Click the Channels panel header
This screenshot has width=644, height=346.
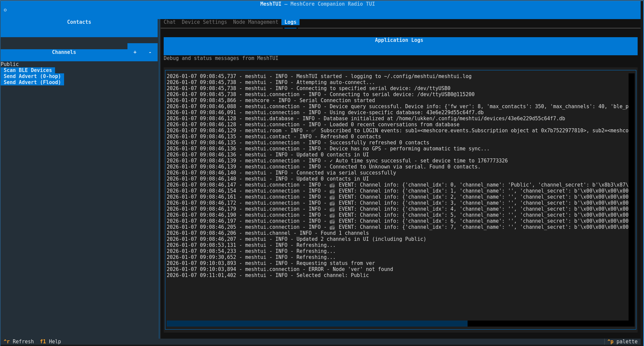pyautogui.click(x=64, y=52)
